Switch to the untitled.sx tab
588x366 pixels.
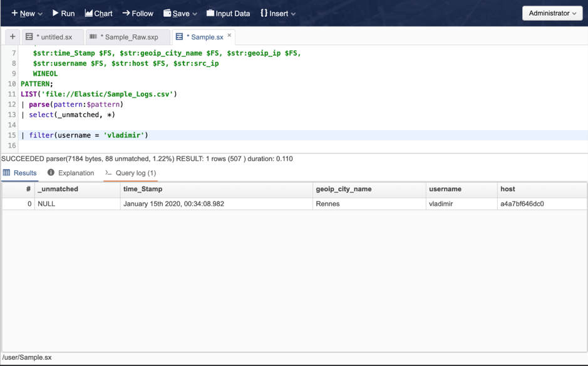tap(54, 38)
